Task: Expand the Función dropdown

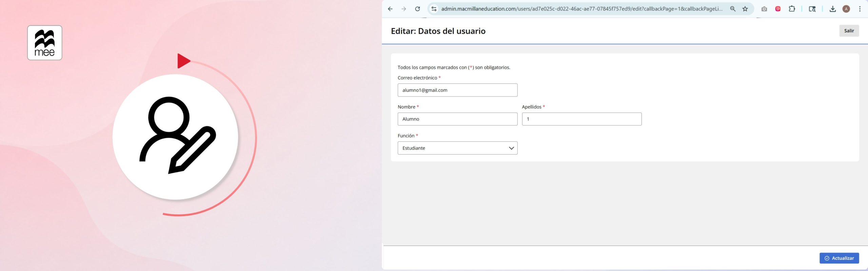Action: (x=457, y=148)
